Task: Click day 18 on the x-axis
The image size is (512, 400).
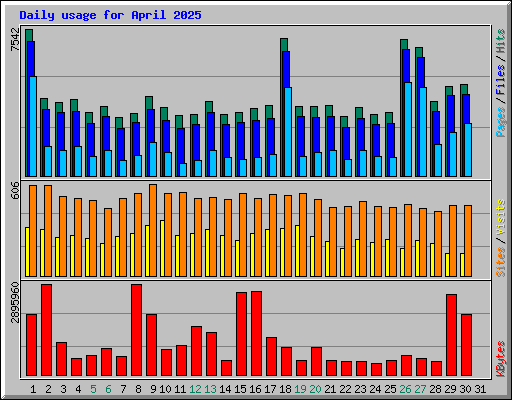Action: pyautogui.click(x=285, y=389)
